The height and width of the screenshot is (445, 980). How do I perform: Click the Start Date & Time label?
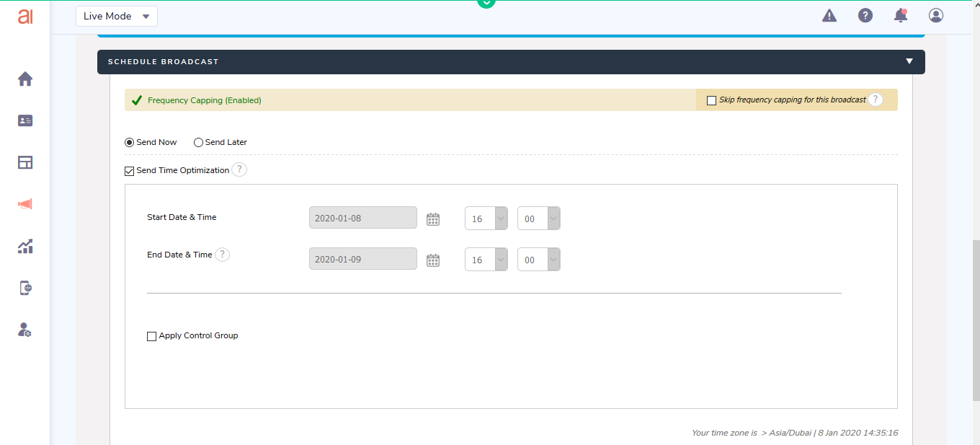click(182, 217)
